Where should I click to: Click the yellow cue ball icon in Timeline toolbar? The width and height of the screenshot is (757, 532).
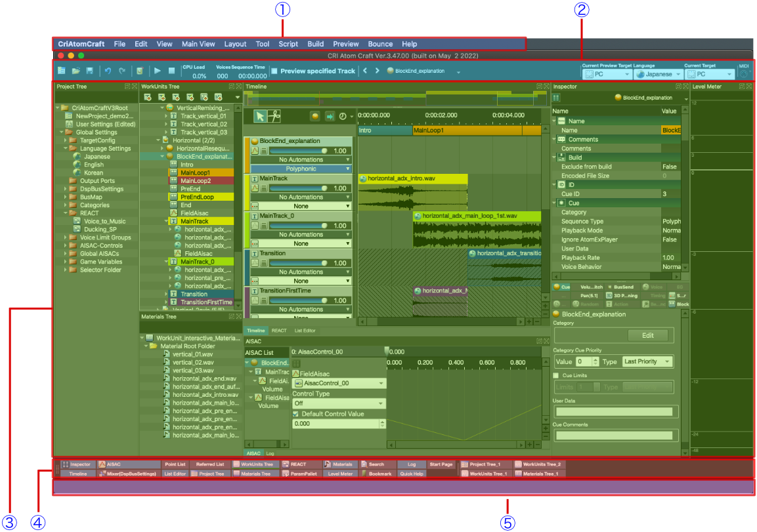coord(314,116)
